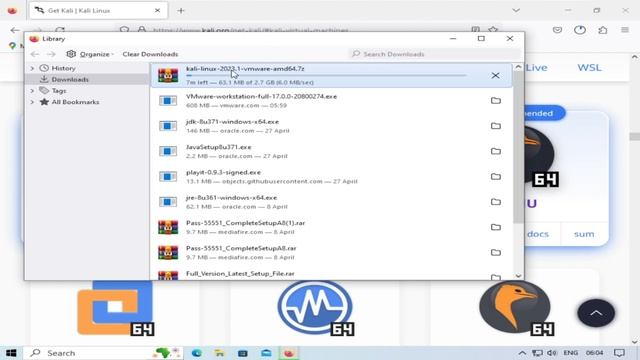The width and height of the screenshot is (640, 360).
Task: Open a new browser tab
Action: click(x=181, y=11)
